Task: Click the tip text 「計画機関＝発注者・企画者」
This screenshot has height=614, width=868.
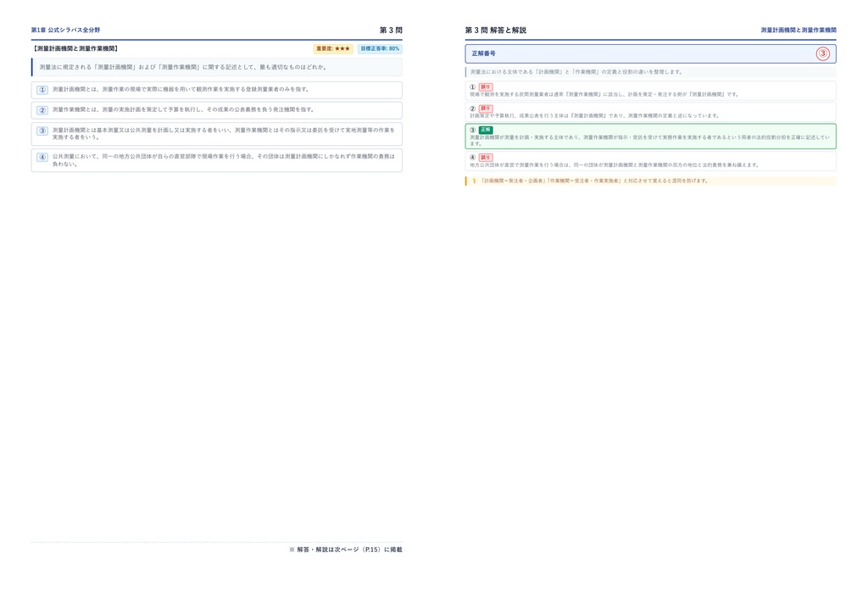Action: point(594,181)
